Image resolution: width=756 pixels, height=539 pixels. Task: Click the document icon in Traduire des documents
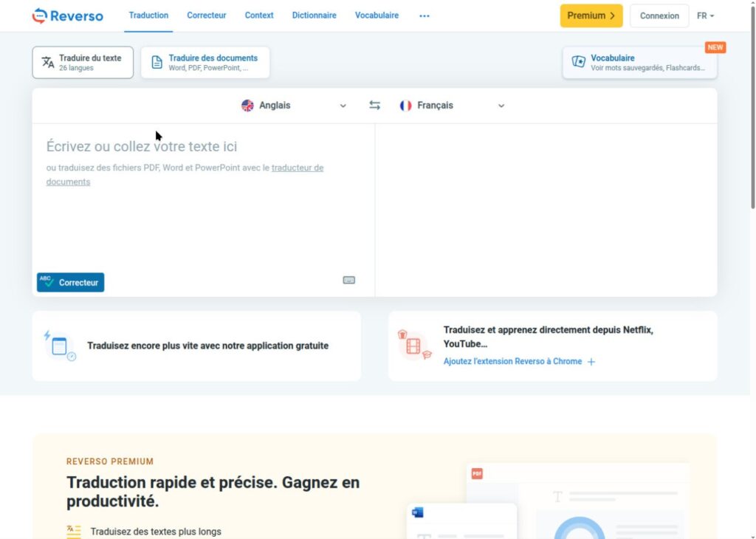pyautogui.click(x=157, y=62)
